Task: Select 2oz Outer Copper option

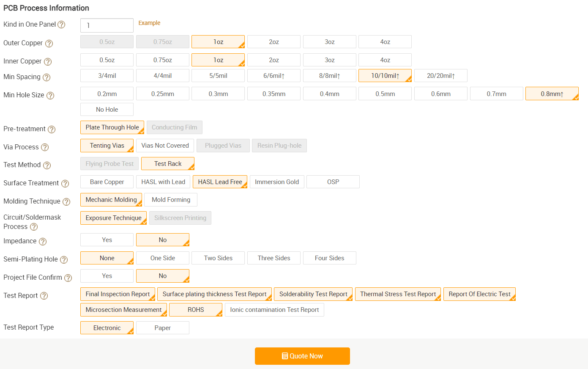Action: click(274, 42)
